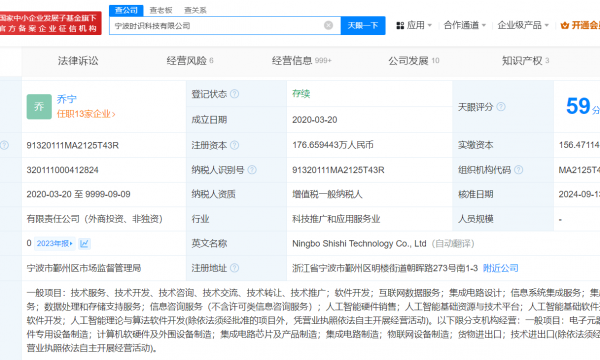The height and width of the screenshot is (360, 600).
Task: Click the help icon left of credit code
Action: click(x=4, y=145)
